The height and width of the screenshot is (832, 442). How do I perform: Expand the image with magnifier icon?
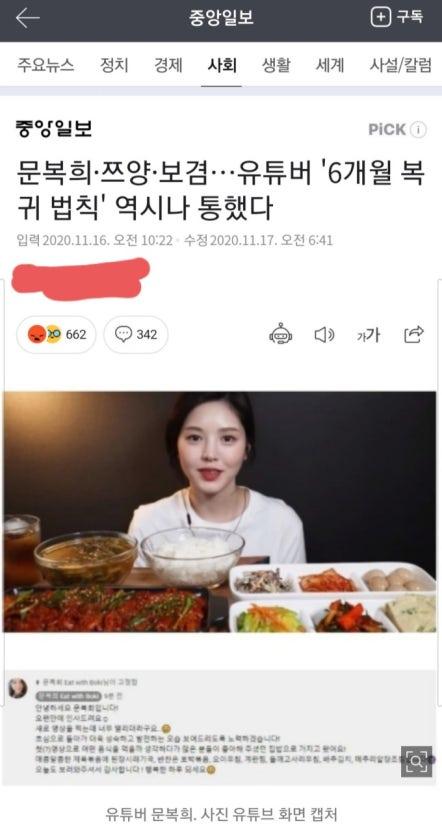click(416, 761)
